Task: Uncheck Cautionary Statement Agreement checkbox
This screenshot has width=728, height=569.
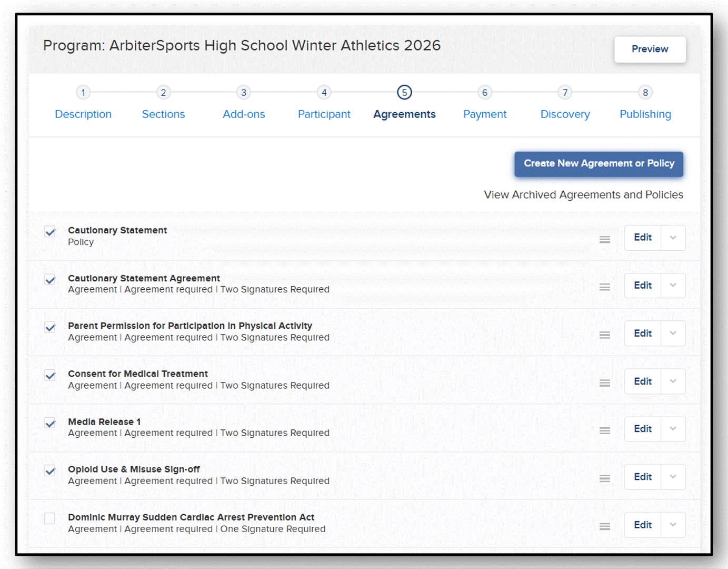Action: tap(50, 280)
